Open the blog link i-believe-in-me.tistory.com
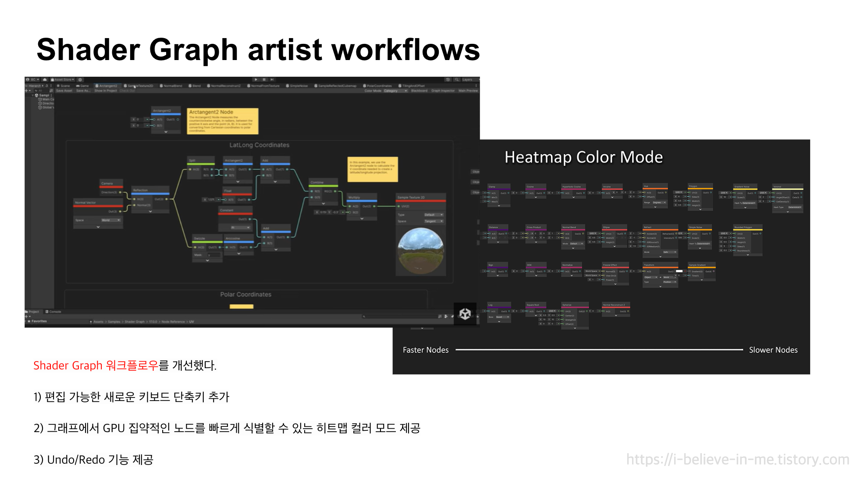Viewport: 868px width, 490px height. (737, 459)
